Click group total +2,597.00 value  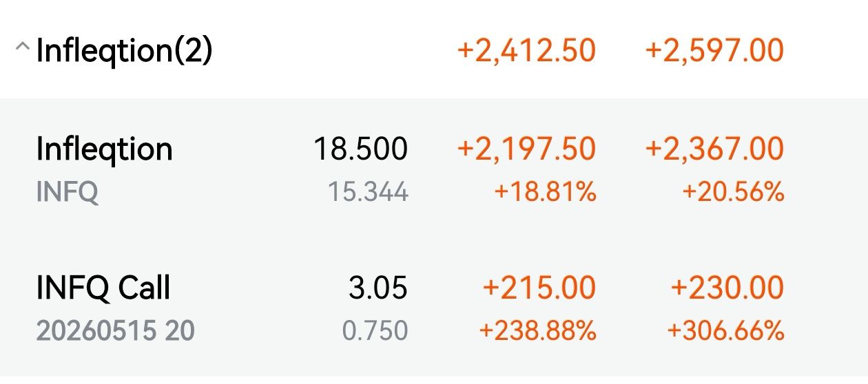tap(714, 51)
